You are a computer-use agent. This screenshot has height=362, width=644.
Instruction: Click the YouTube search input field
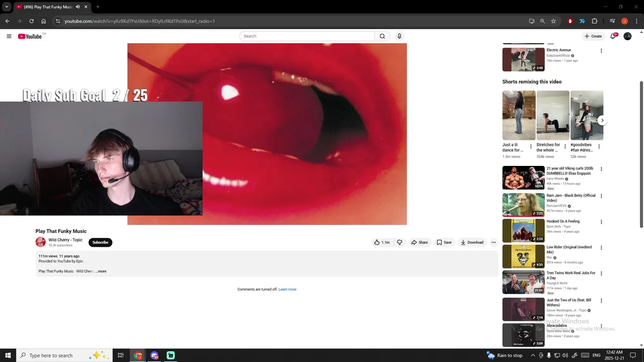[307, 36]
